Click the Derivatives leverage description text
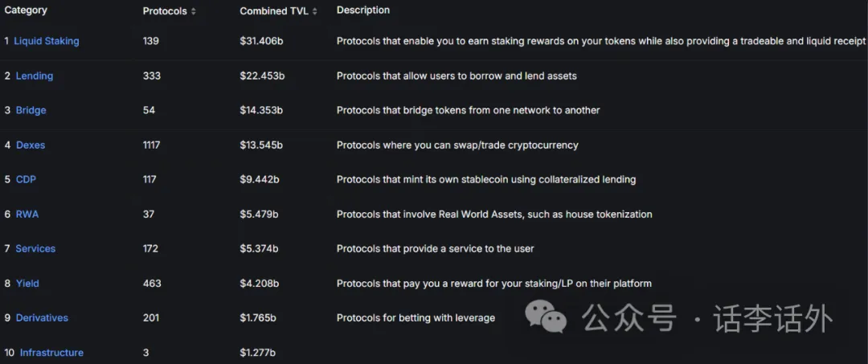The image size is (868, 364). tap(416, 317)
